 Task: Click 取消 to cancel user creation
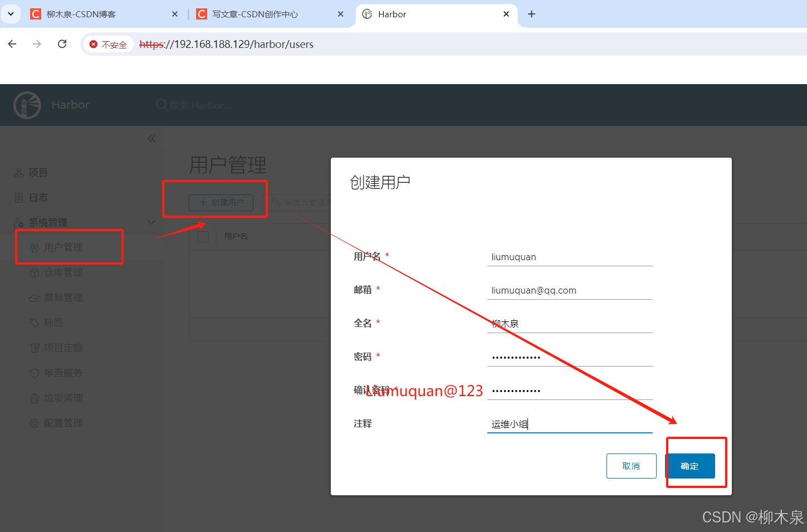pos(631,466)
